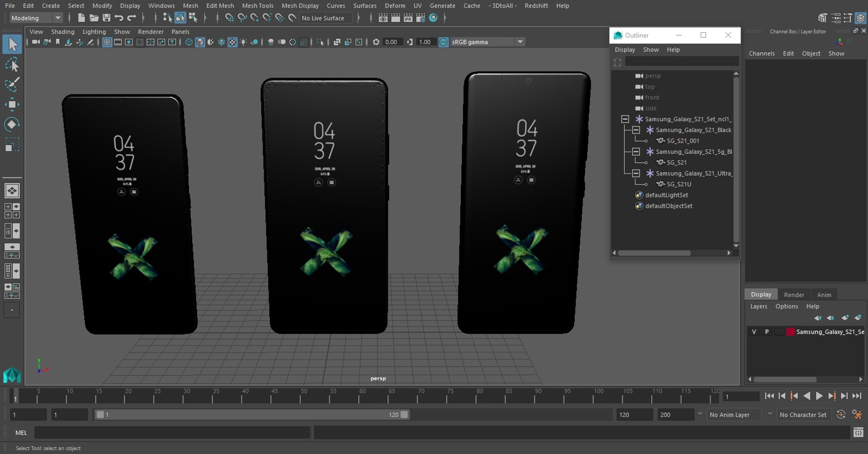
Task: Toggle textured display icon in viewport toolbar
Action: pyautogui.click(x=232, y=42)
